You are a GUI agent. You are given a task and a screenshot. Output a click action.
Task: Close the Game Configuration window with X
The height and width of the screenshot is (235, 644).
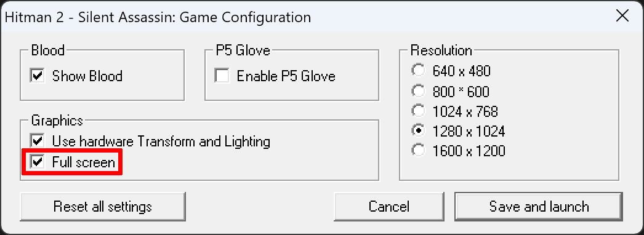click(x=622, y=17)
